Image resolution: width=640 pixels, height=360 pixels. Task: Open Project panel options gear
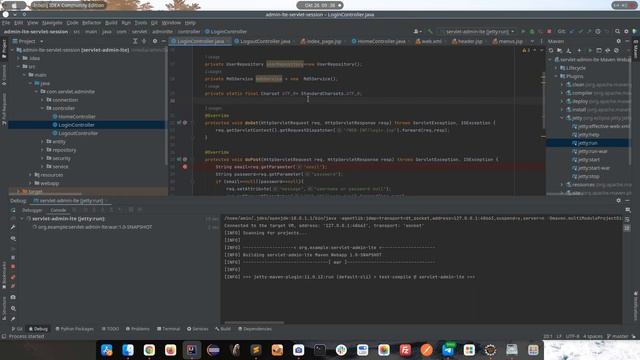155,41
